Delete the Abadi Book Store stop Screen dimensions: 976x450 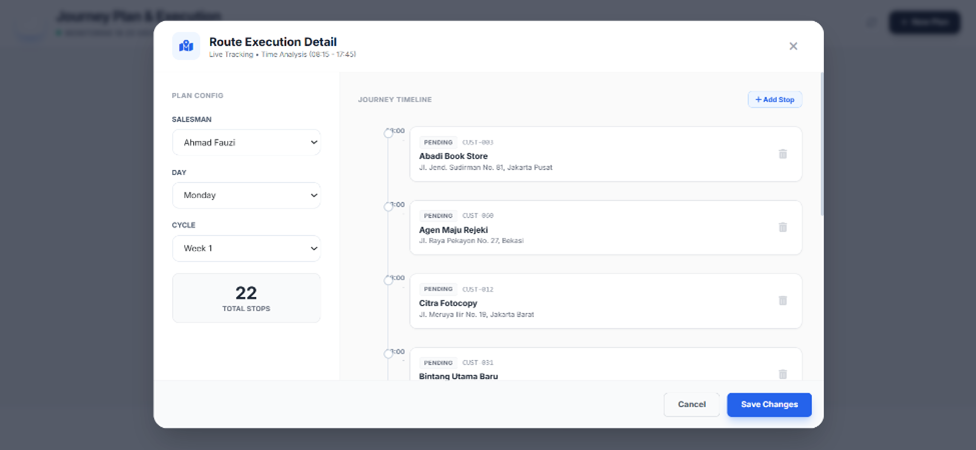click(x=782, y=154)
